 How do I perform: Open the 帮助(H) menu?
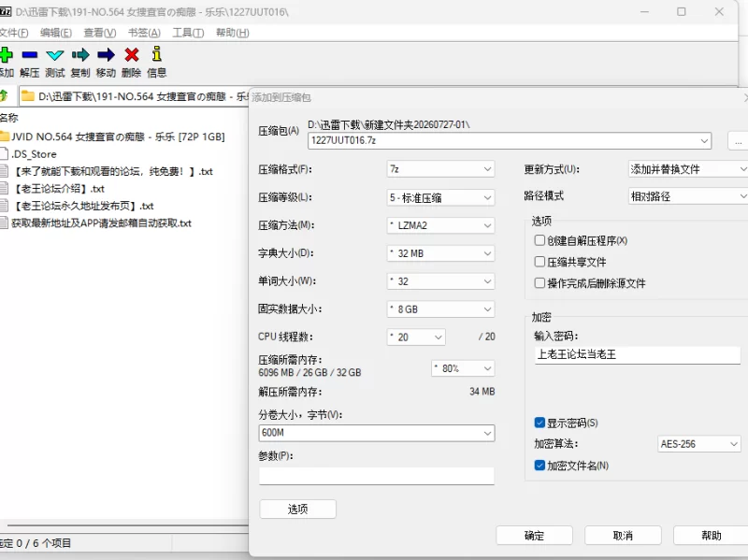(232, 33)
